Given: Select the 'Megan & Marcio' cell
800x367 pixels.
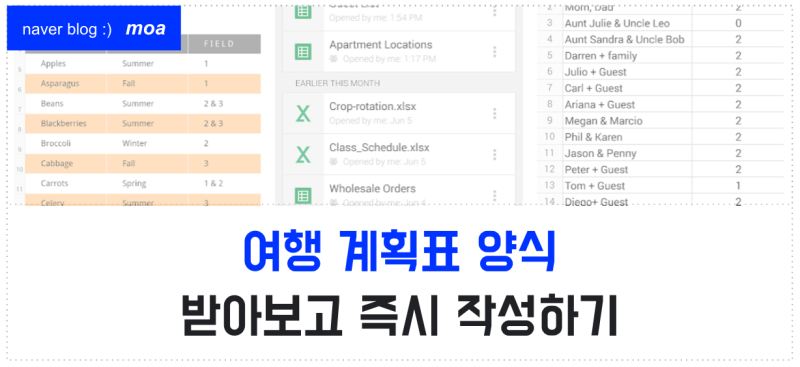Looking at the screenshot, I should click(627, 121).
